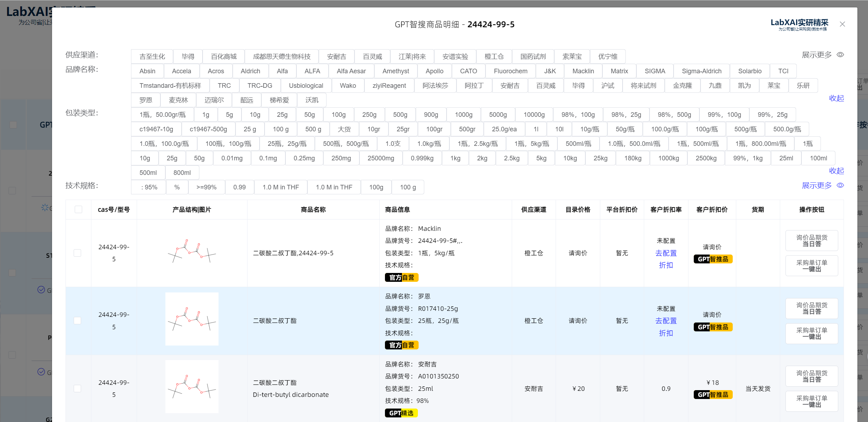Click the 官方自营 badge on the Macklin row

click(x=401, y=278)
